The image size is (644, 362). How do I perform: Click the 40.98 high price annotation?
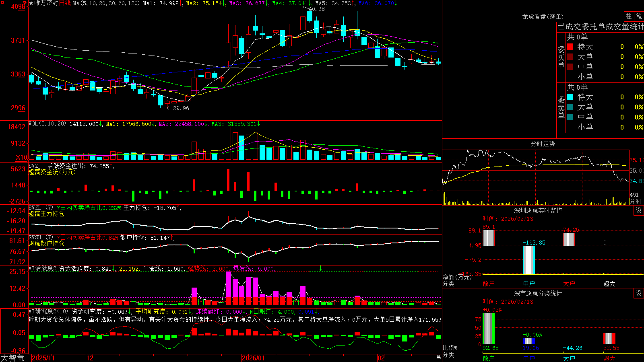tap(317, 9)
